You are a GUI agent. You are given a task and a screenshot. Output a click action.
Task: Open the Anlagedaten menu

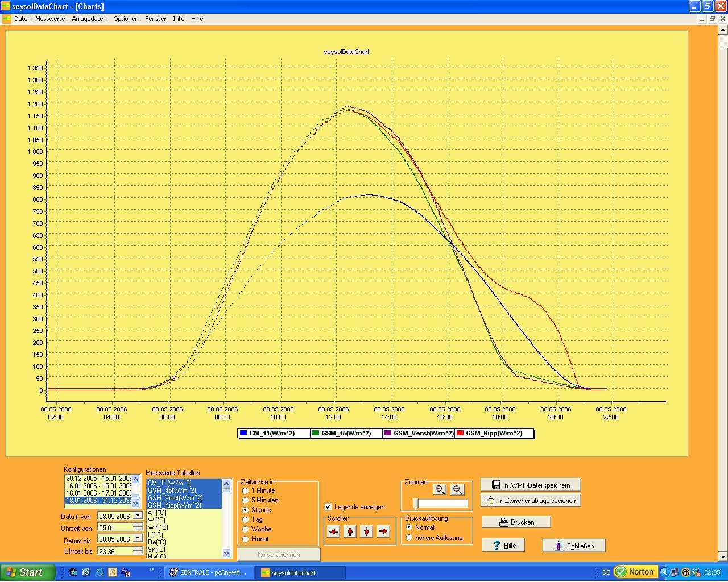tap(89, 19)
